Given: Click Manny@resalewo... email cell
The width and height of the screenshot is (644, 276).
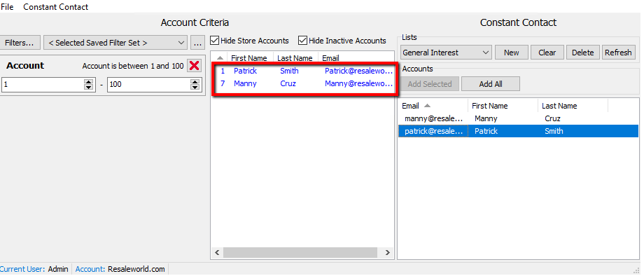Looking at the screenshot, I should [358, 83].
